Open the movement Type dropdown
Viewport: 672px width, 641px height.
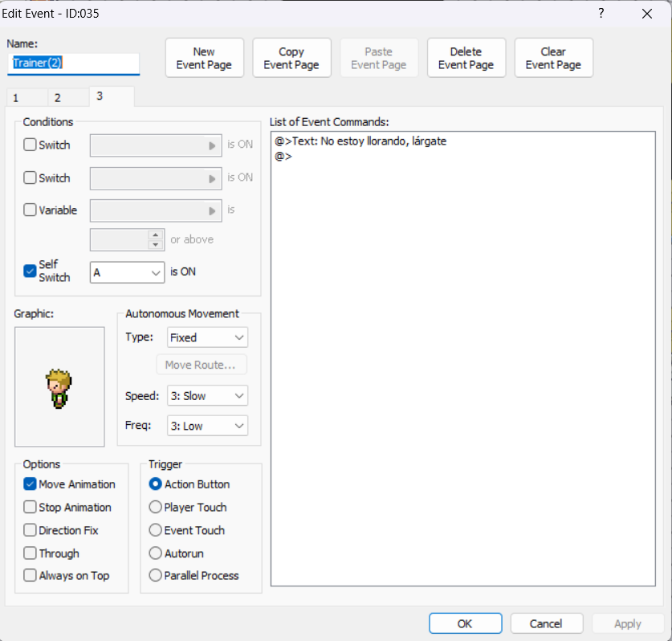pyautogui.click(x=207, y=337)
